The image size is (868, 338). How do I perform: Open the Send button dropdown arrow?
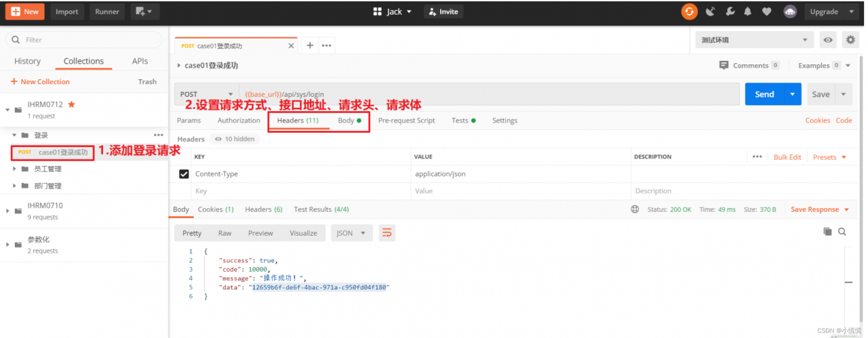[x=793, y=94]
